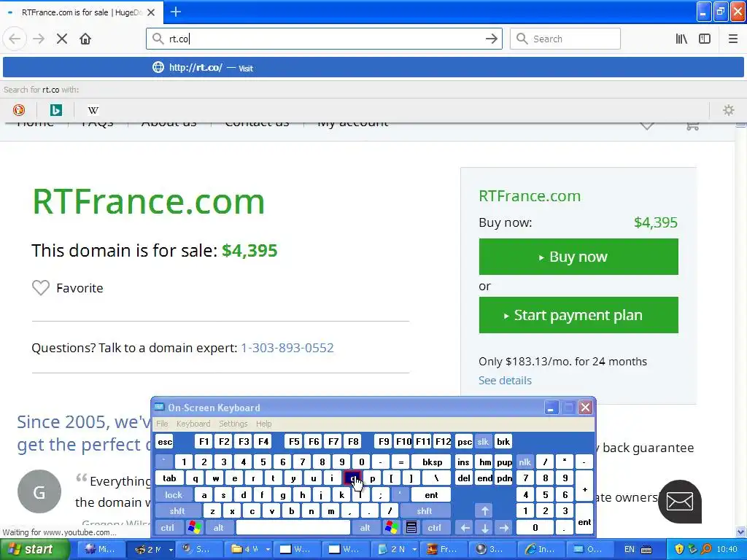Click page scrollbar down arrow
This screenshot has height=560, width=747.
741,532
